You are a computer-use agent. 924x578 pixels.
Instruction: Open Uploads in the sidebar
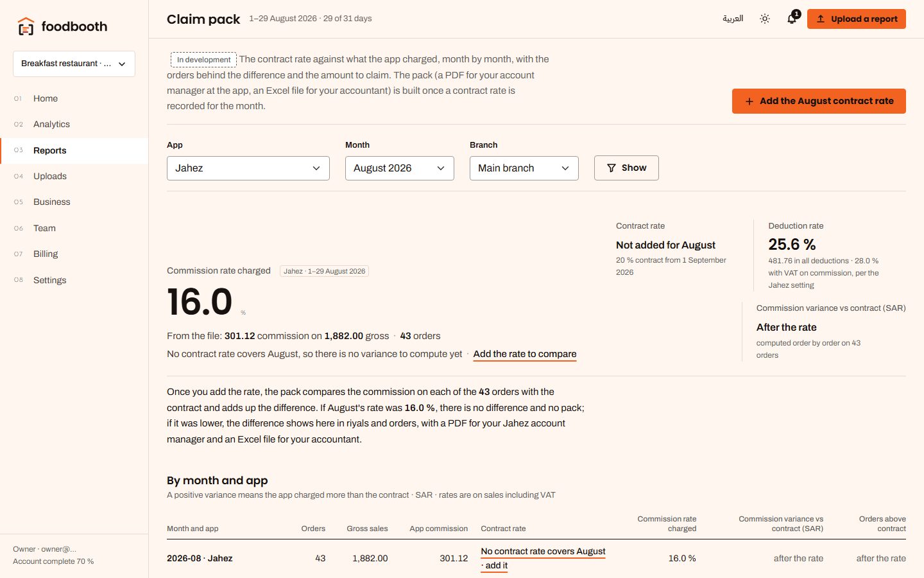(74, 176)
